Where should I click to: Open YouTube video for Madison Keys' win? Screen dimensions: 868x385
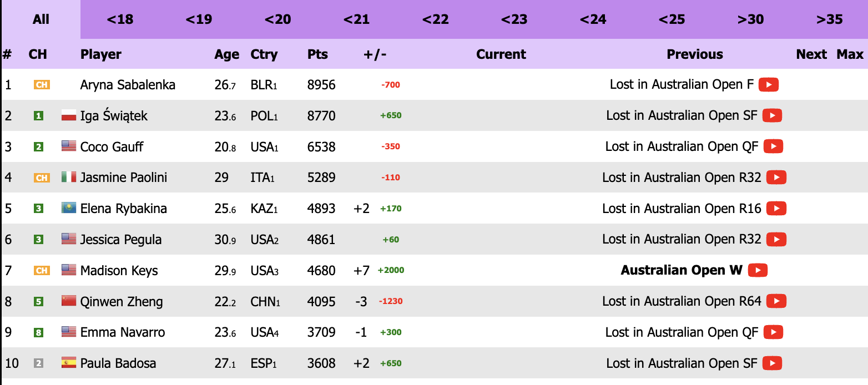758,270
